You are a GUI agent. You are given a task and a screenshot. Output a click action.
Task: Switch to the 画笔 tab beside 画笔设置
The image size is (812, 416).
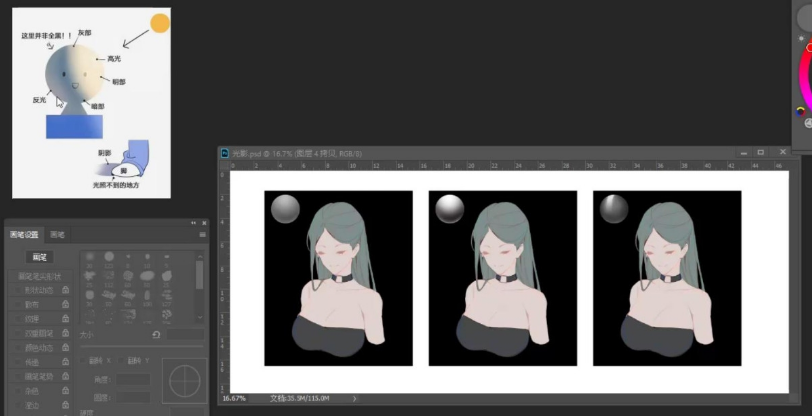pos(59,234)
